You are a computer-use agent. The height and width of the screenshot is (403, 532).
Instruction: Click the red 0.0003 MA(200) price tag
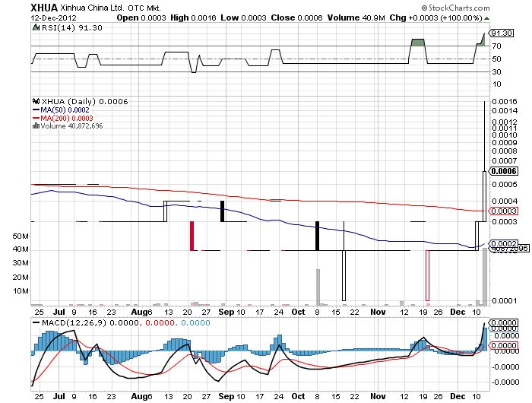click(504, 211)
